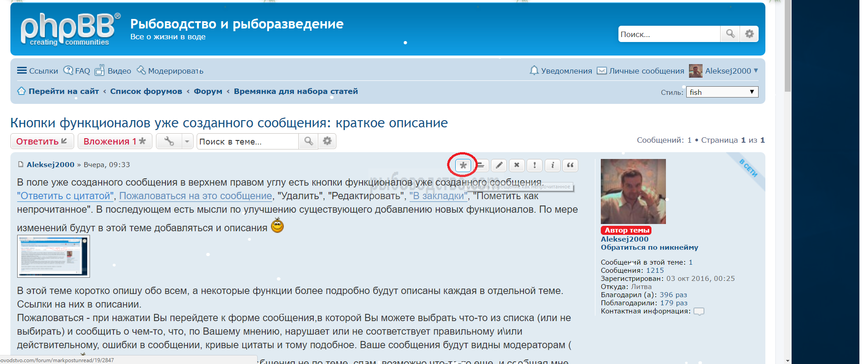Image resolution: width=868 pixels, height=364 pixels.
Task: Open the FAQ page
Action: click(77, 71)
